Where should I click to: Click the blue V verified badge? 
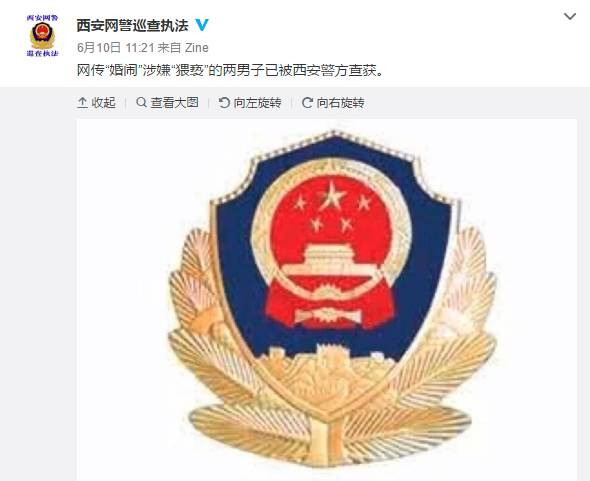202,25
